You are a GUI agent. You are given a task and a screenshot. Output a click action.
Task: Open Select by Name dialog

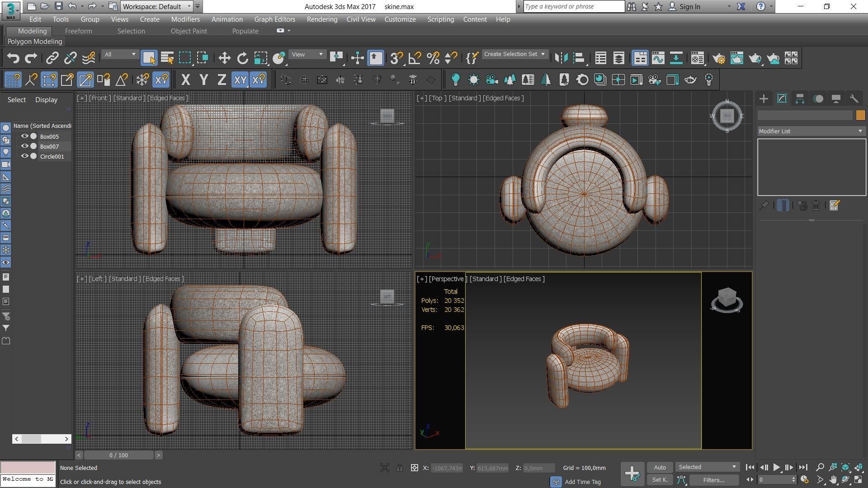coord(167,58)
